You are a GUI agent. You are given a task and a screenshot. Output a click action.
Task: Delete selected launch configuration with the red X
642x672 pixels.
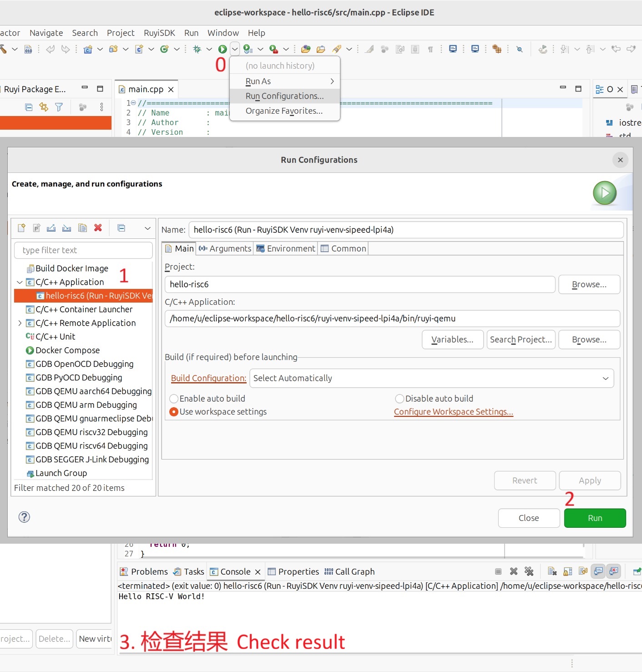(x=98, y=228)
